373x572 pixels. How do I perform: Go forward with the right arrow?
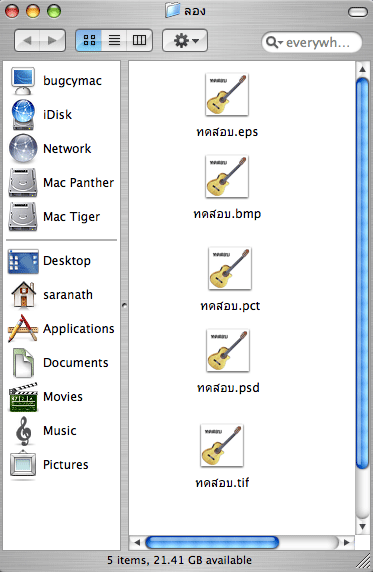click(53, 40)
